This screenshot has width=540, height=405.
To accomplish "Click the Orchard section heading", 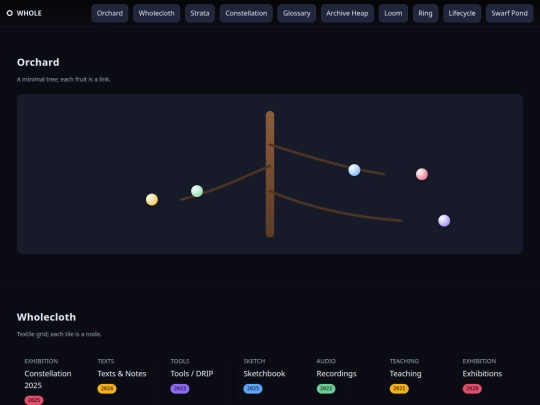I will [38, 62].
